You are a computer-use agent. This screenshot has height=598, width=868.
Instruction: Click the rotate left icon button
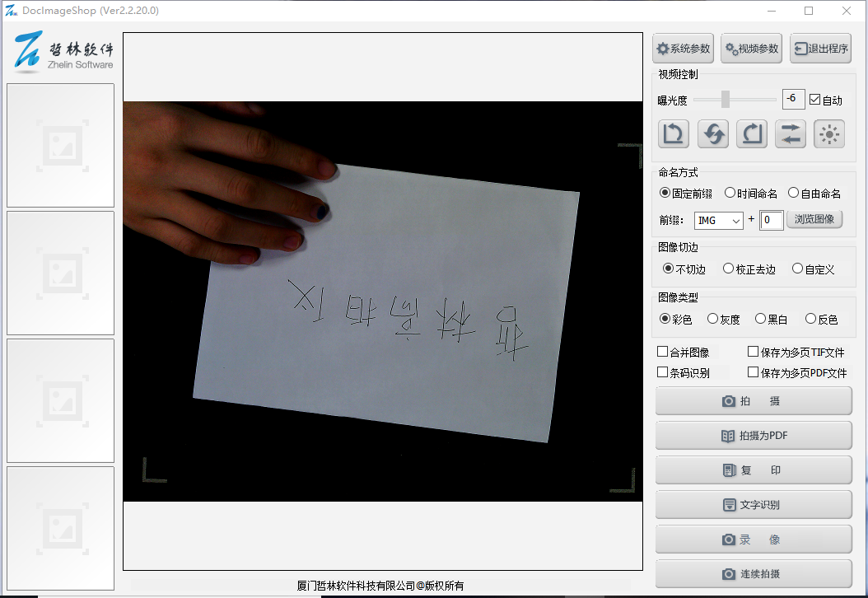click(x=674, y=134)
